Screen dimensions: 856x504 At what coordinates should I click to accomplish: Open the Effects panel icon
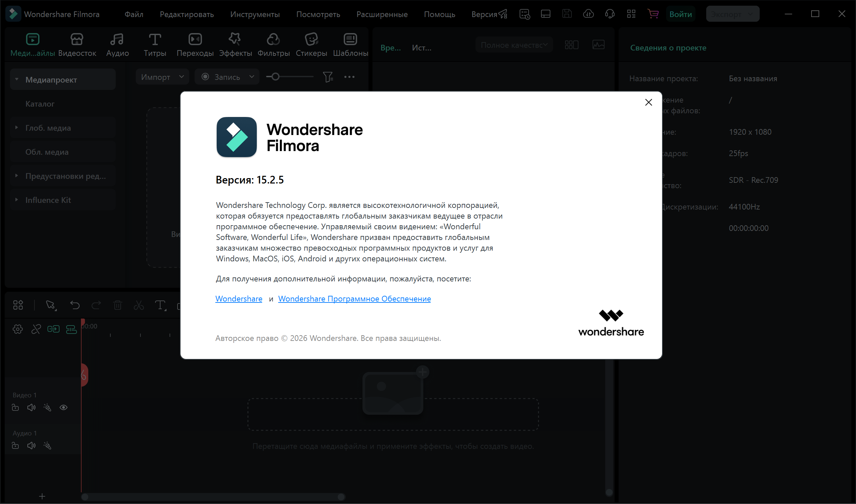pyautogui.click(x=235, y=39)
